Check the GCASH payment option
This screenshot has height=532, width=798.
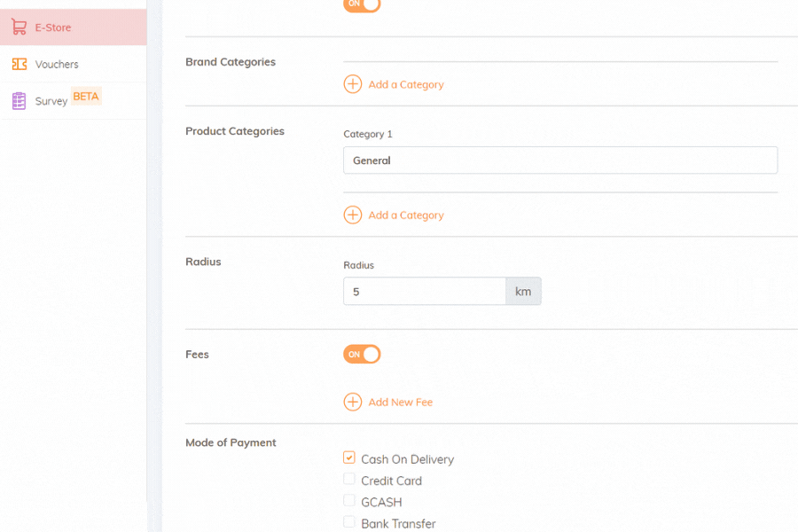(349, 500)
